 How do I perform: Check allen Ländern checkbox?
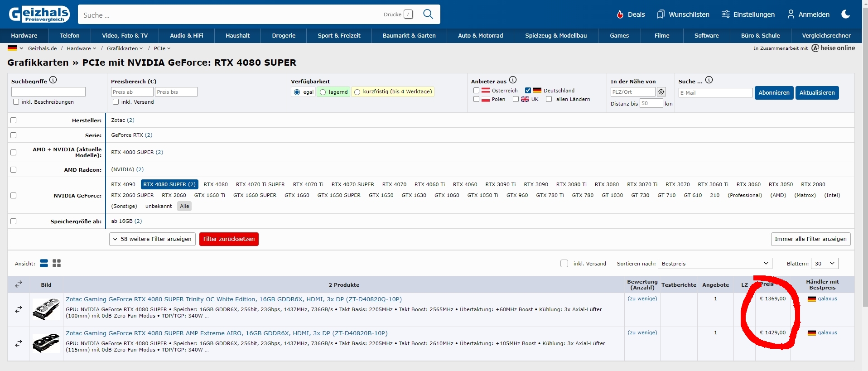tap(549, 99)
